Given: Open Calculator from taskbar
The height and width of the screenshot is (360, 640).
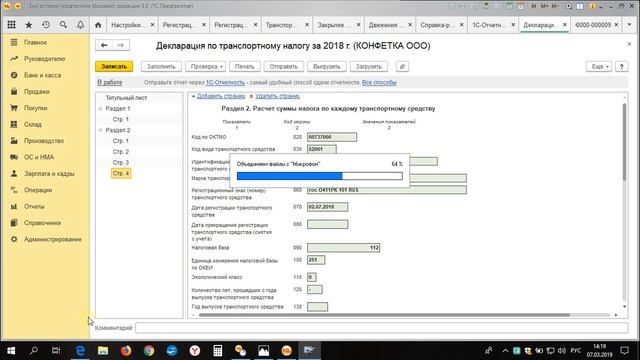Looking at the screenshot, I should (218, 350).
